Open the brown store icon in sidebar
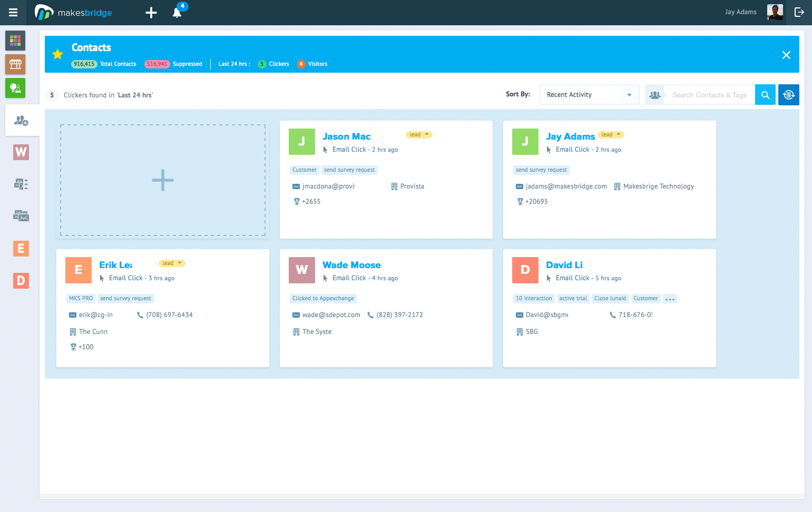 point(15,64)
